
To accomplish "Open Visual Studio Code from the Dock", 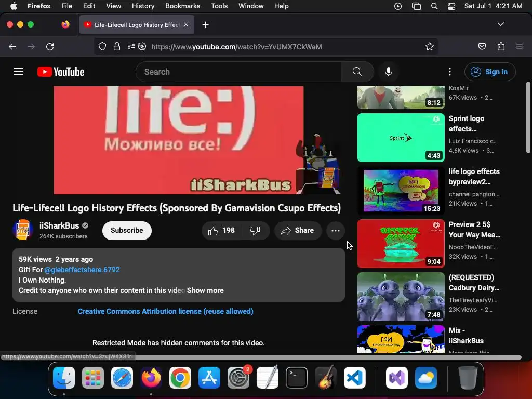I will [354, 378].
